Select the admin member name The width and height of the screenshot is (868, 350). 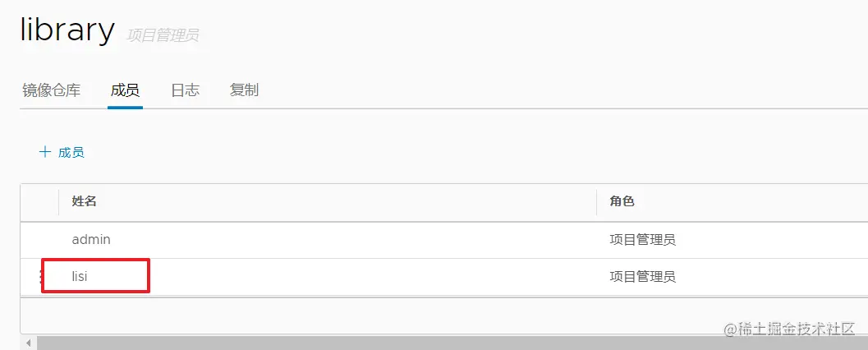pos(91,240)
